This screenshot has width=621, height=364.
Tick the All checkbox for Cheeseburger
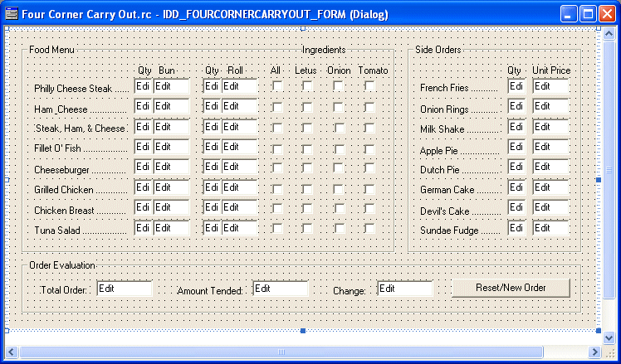tap(277, 167)
